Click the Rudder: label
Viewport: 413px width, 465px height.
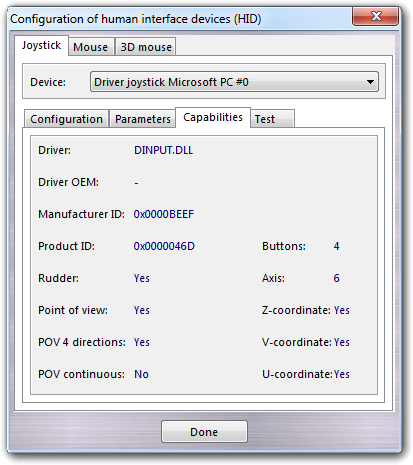click(x=58, y=278)
